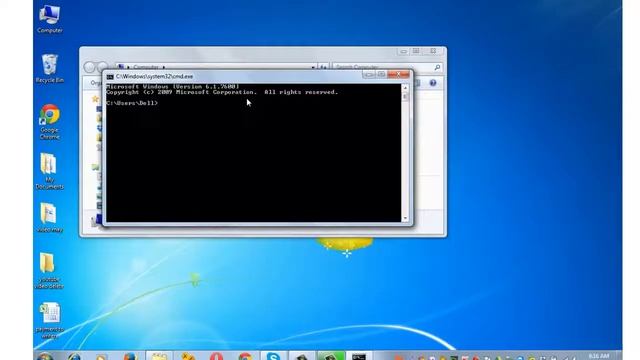The width and height of the screenshot is (640, 360).
Task: Switch to the Command Prompt taskbar button
Action: pyautogui.click(x=359, y=356)
